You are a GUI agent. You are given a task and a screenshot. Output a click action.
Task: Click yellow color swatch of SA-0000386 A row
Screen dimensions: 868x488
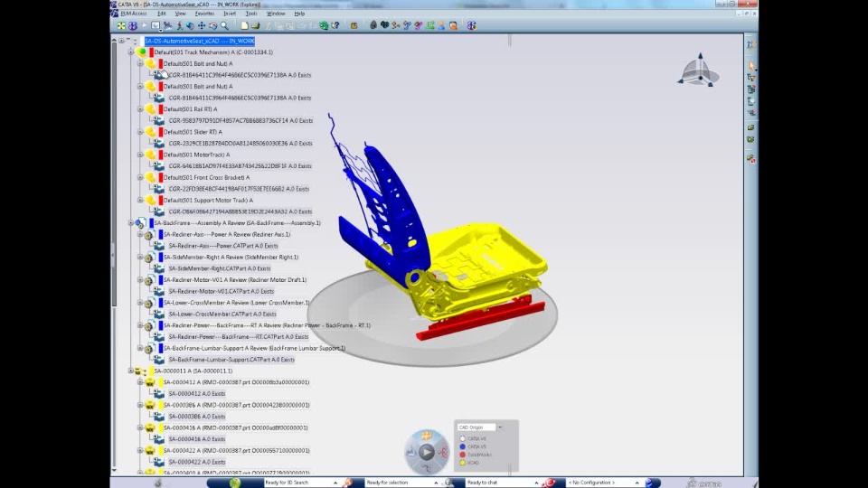coord(161,405)
